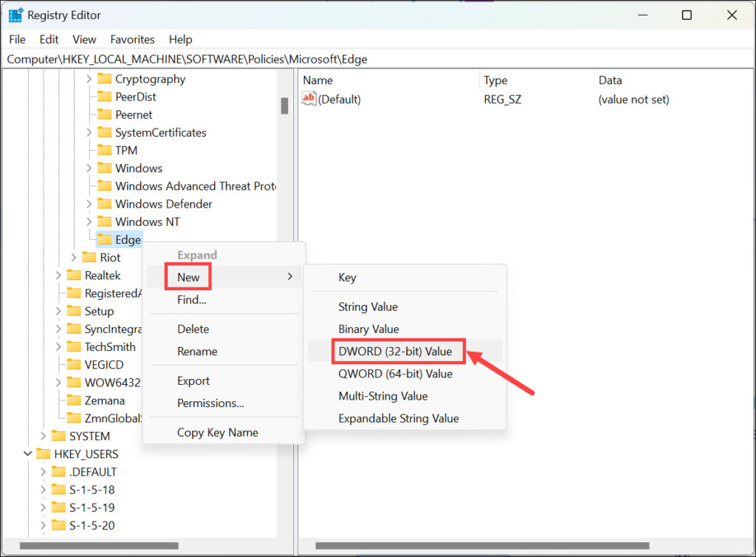This screenshot has height=557, width=756.
Task: Click the PeerDist folder icon
Action: click(104, 97)
